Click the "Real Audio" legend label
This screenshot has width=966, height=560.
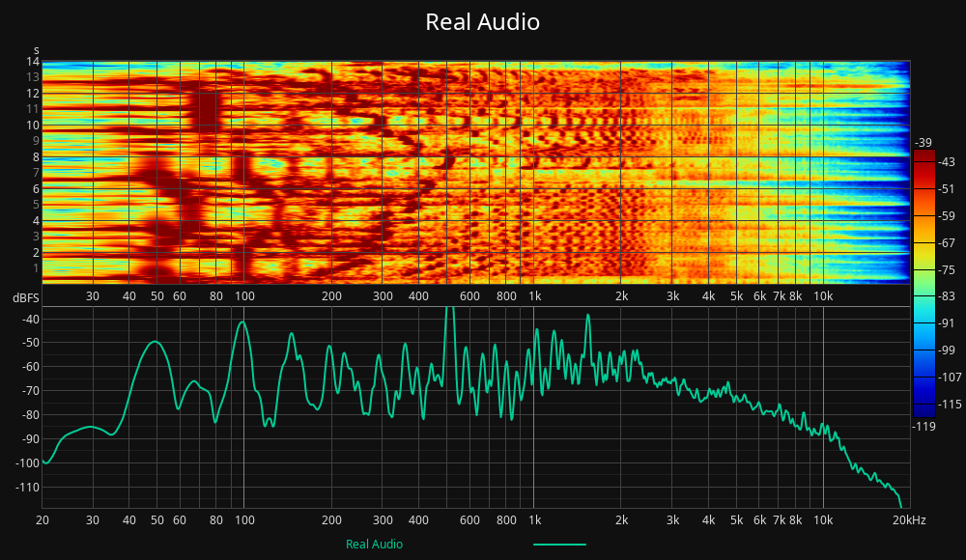coord(374,545)
